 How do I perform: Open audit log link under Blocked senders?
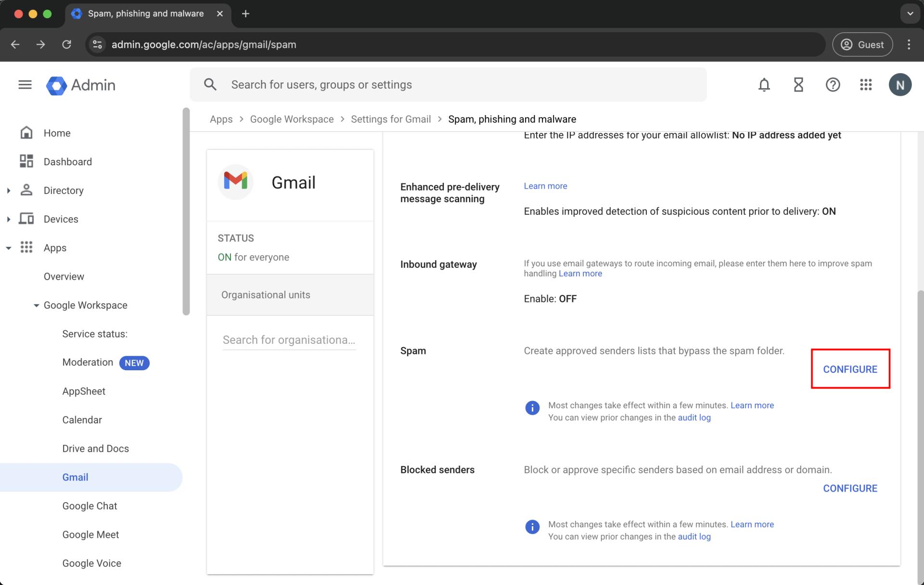tap(694, 536)
